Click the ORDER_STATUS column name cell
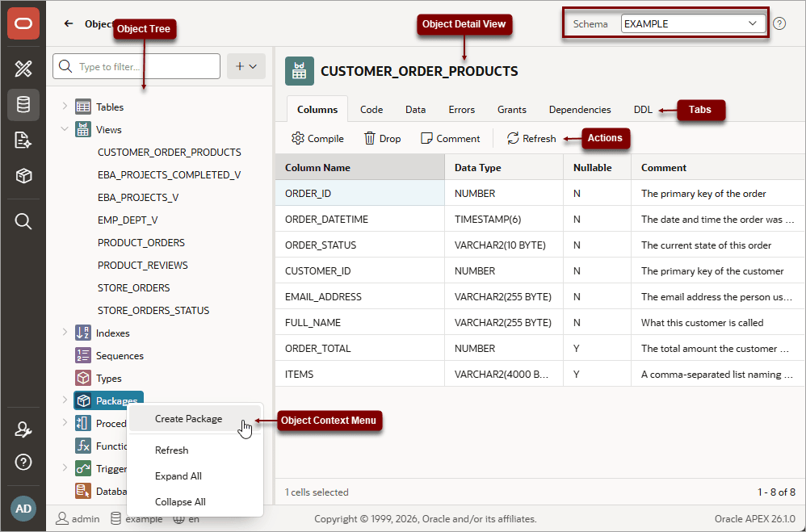806x532 pixels. point(360,245)
